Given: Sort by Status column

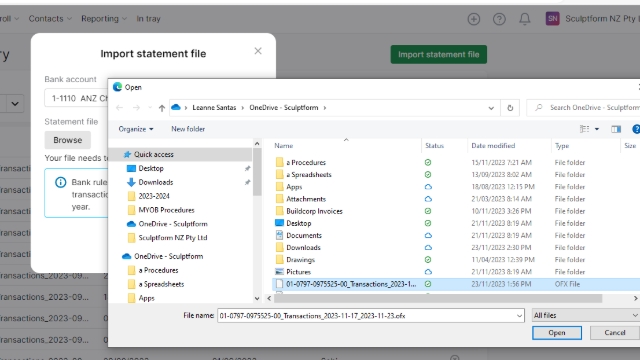Looking at the screenshot, I should (x=434, y=146).
